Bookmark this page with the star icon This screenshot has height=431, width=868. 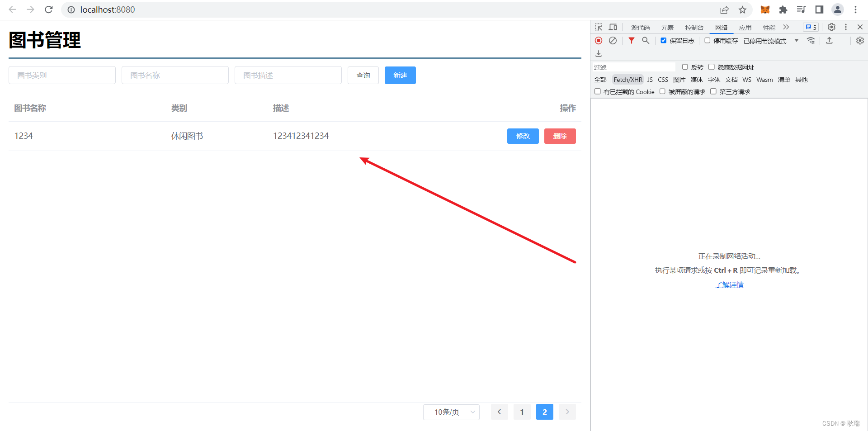[742, 9]
